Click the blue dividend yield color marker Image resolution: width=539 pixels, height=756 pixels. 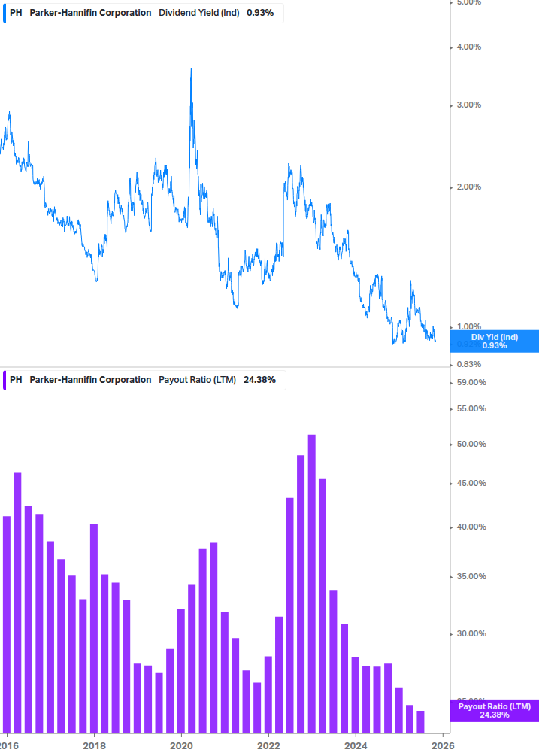[5, 13]
